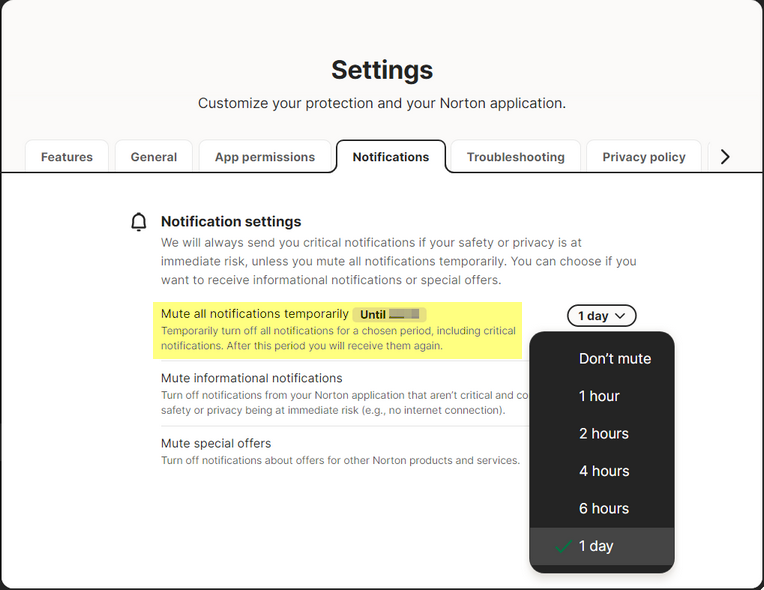Screen dimensions: 764x590
Task: Select the Notifications tab
Action: coord(391,157)
